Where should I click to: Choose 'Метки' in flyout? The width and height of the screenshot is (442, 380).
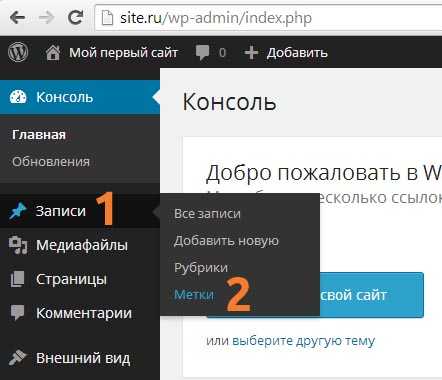194,295
